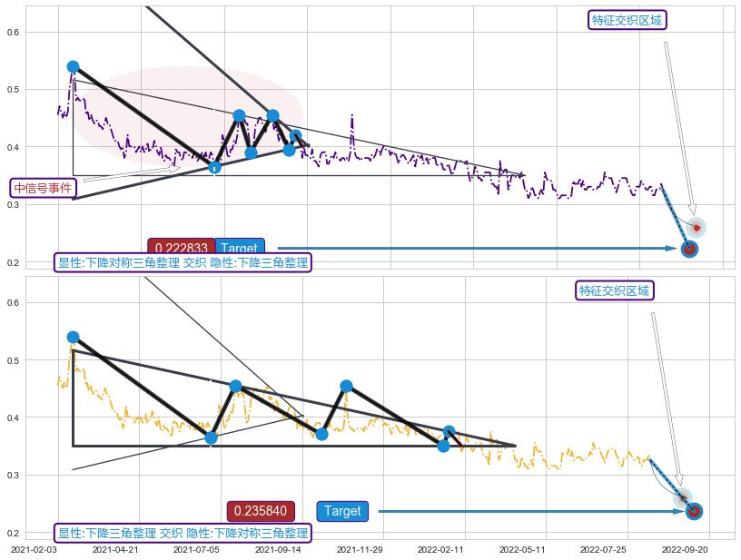Click the 特征交织区域 label in top chart
The image size is (741, 560).
coord(627,20)
